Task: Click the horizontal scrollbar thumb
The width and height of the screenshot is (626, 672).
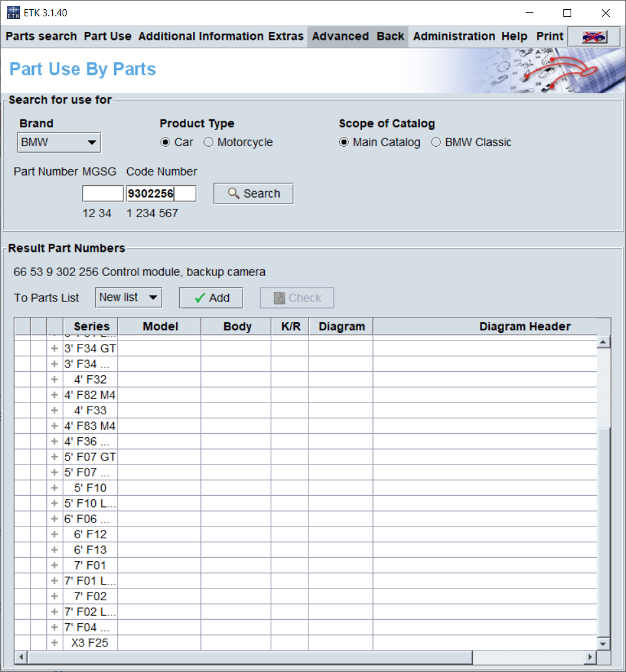Action: (250, 657)
